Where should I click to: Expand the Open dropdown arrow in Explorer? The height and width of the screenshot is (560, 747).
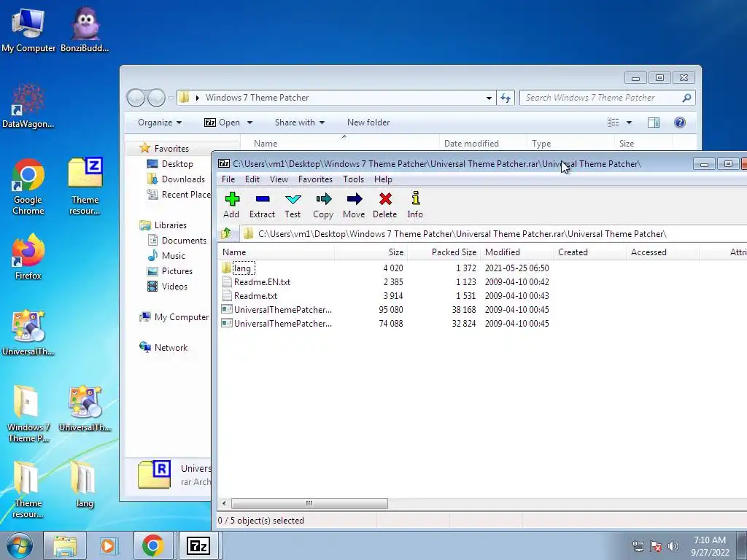coord(249,122)
